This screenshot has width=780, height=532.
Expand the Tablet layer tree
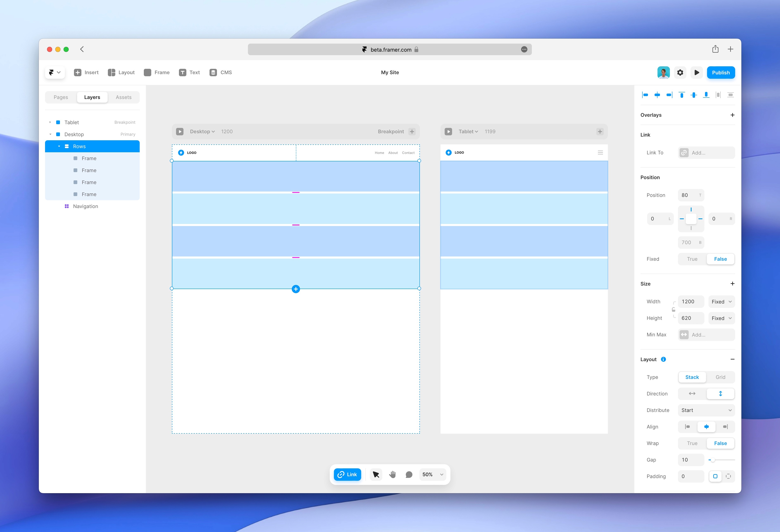point(50,122)
